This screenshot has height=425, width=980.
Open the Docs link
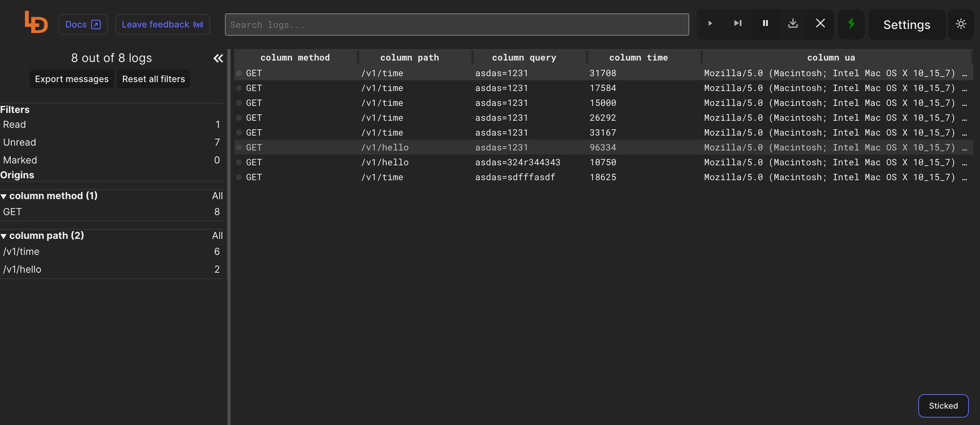pos(83,25)
